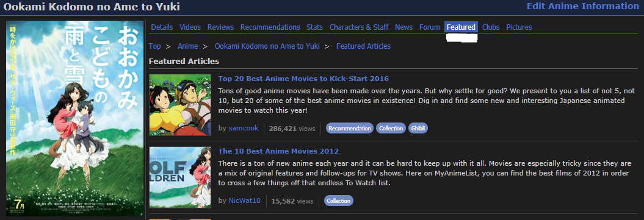644x220 pixels.
Task: Click the first article's thumbnail image
Action: 180,105
